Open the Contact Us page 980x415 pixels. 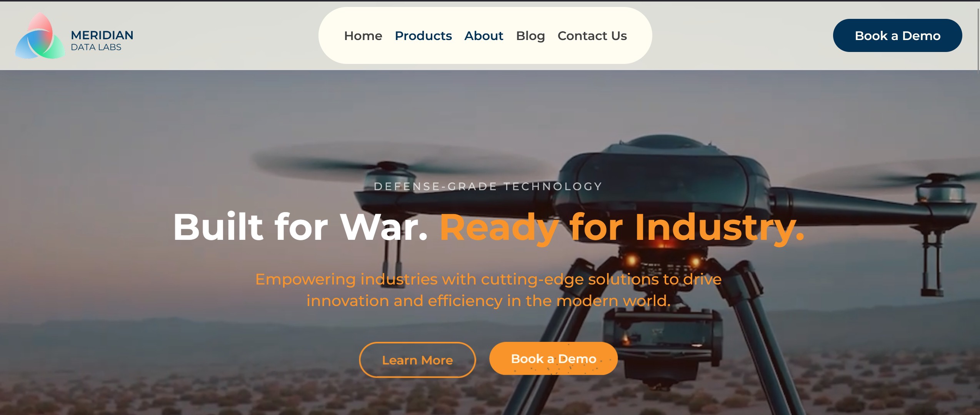[x=592, y=36]
